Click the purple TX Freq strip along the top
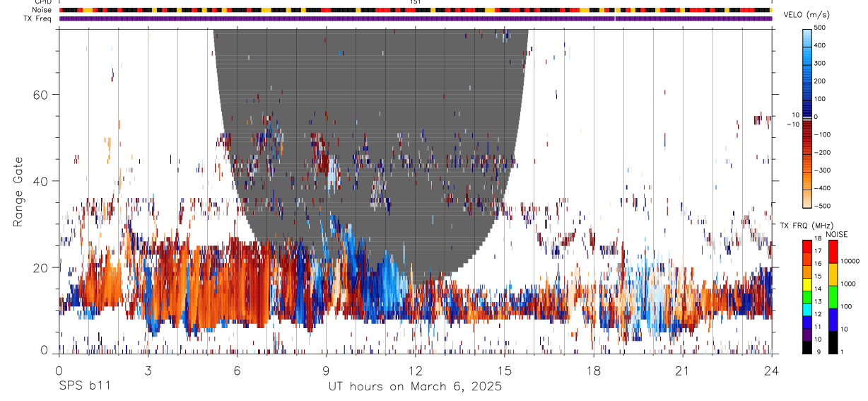Image resolution: width=868 pixels, height=401 pixels. point(416,18)
